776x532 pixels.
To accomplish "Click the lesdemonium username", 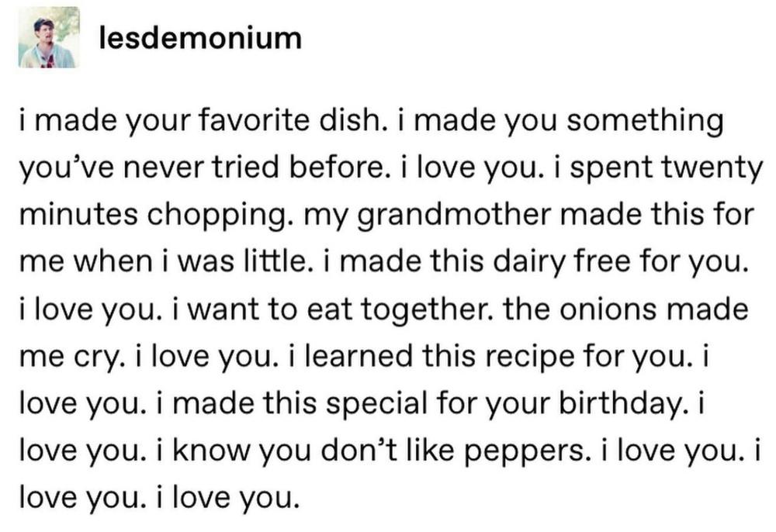I will click(200, 38).
